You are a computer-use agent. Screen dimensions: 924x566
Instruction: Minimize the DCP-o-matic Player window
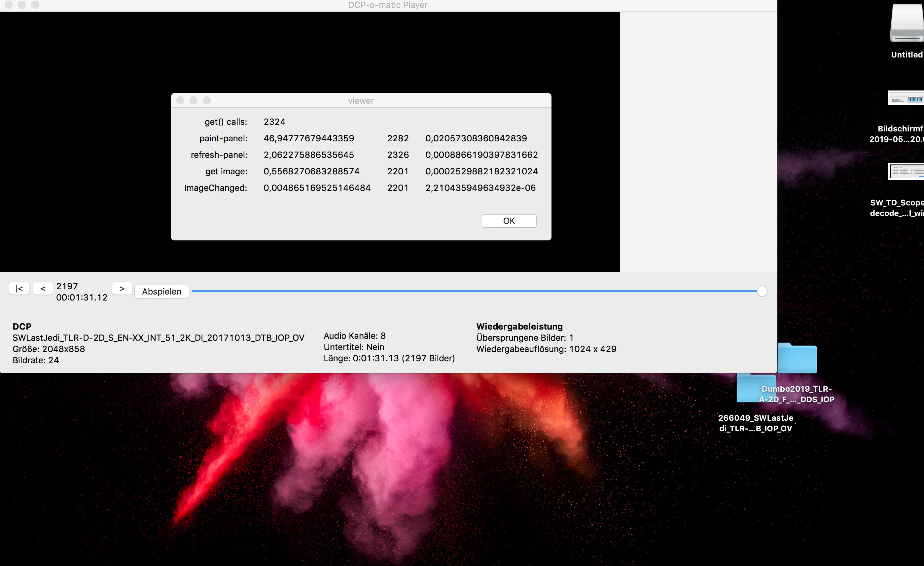(22, 5)
